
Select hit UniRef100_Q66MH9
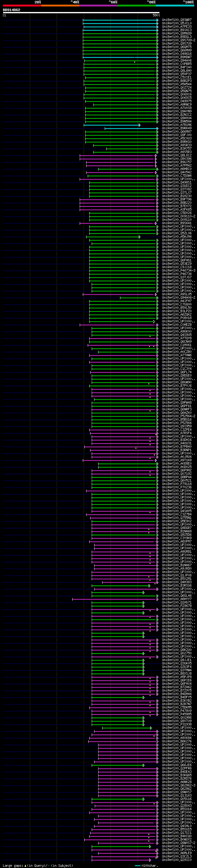tap(176, 50)
